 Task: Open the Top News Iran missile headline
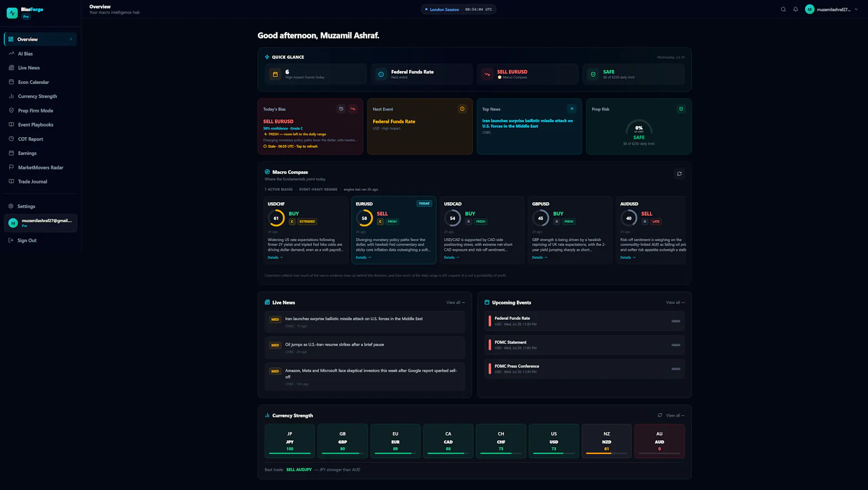527,123
